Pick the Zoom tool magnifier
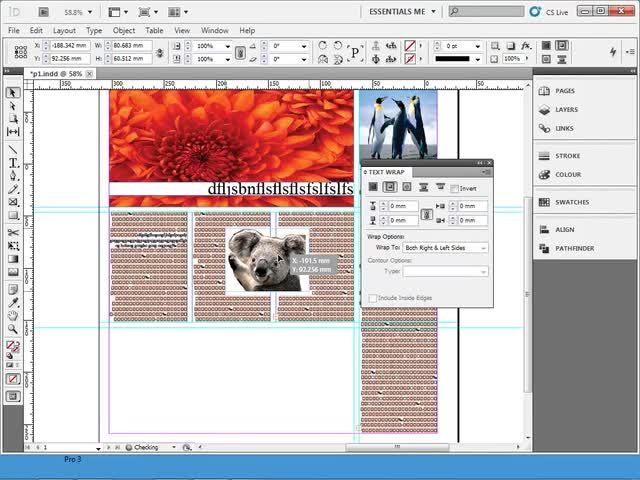The height and width of the screenshot is (480, 640). click(13, 328)
